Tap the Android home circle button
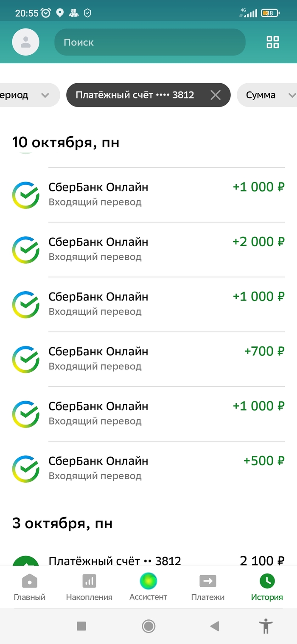This screenshot has width=297, height=644. (x=148, y=626)
